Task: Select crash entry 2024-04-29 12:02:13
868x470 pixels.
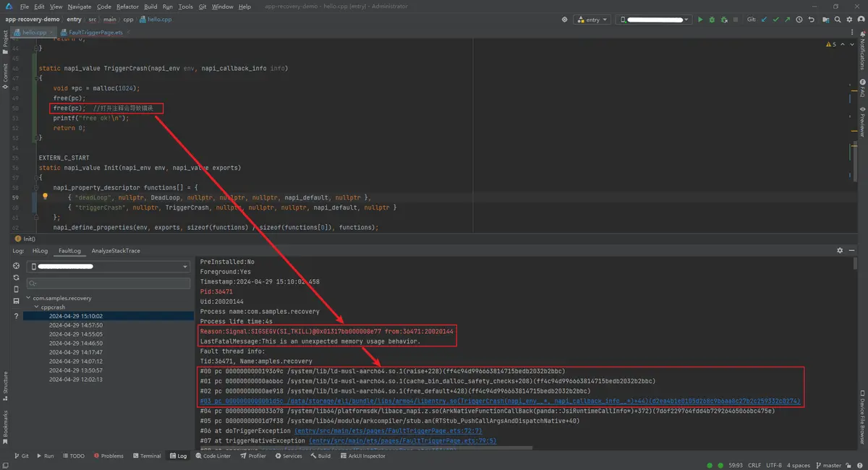Action: (75, 379)
